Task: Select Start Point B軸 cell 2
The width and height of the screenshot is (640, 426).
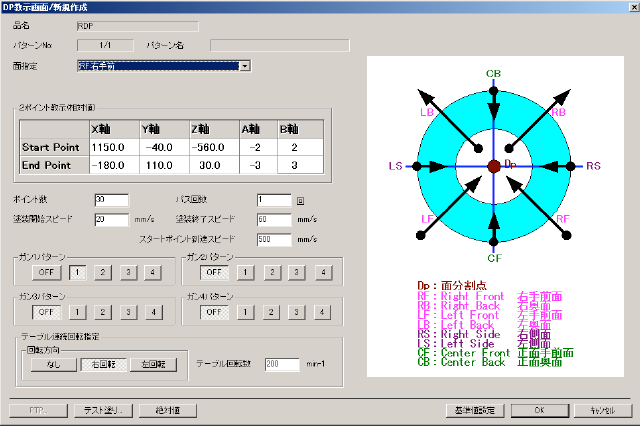Action: click(300, 147)
